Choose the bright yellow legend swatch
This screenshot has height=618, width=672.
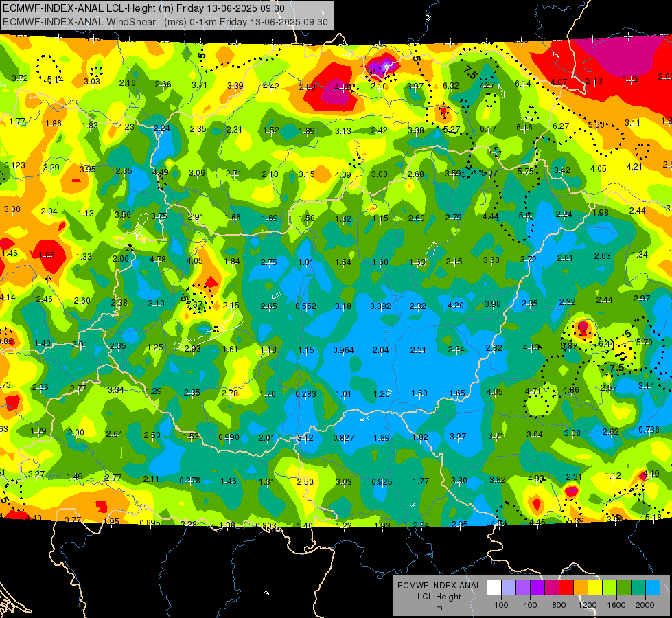tap(595, 588)
